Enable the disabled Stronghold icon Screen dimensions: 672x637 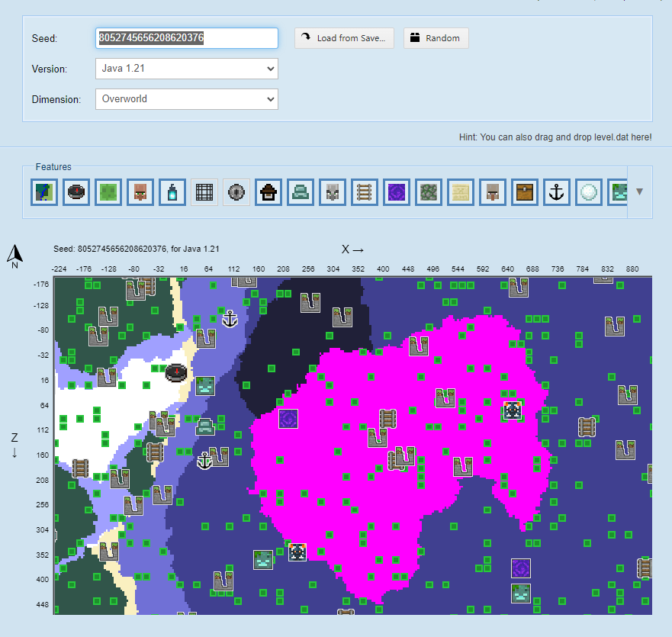236,192
